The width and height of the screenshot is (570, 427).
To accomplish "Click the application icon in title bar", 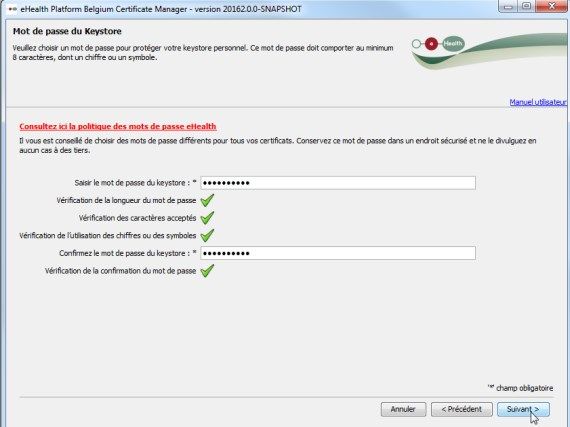I will (x=12, y=9).
